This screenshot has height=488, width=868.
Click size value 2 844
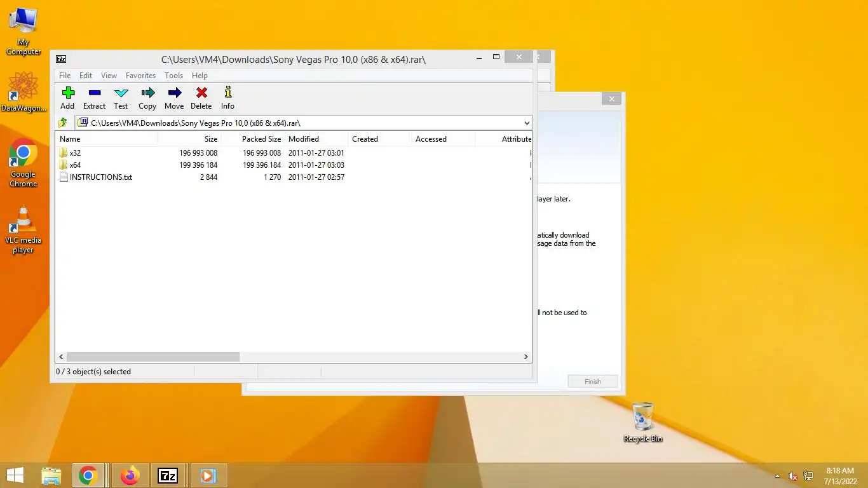pos(208,177)
